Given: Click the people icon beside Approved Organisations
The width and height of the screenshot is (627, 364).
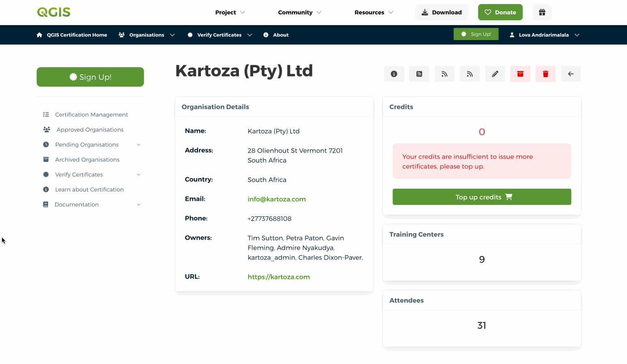Looking at the screenshot, I should (x=47, y=130).
